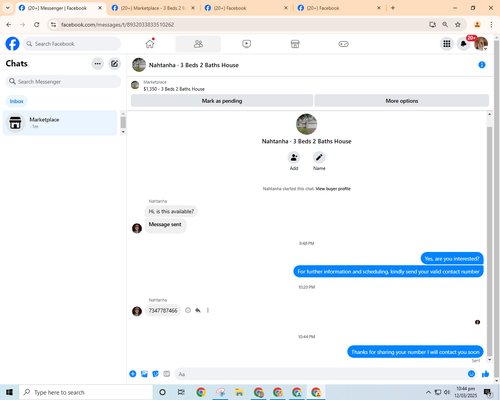Open more options for the 7347787466 message
Image resolution: width=500 pixels, height=400 pixels.
point(208,310)
